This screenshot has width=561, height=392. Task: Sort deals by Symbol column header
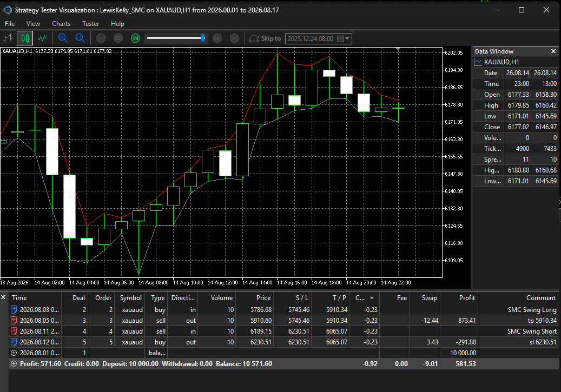(130, 297)
